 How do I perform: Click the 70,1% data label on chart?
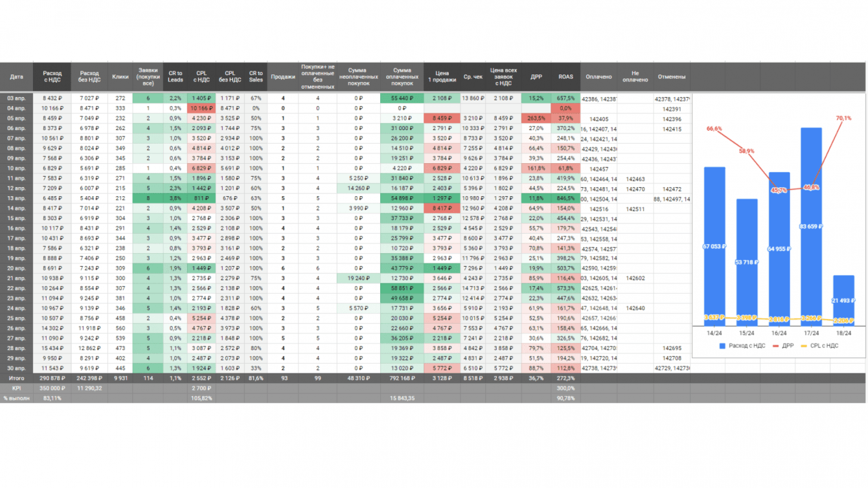pyautogui.click(x=843, y=118)
